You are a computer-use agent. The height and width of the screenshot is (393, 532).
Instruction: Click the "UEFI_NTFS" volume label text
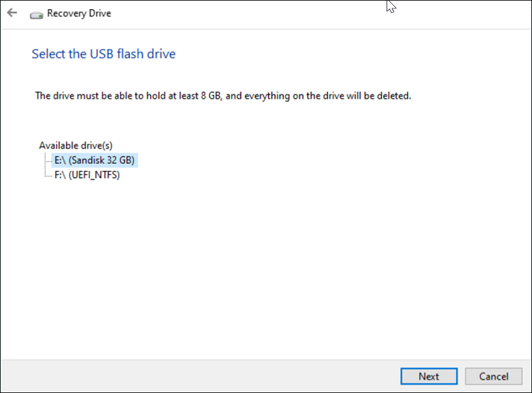(x=94, y=175)
